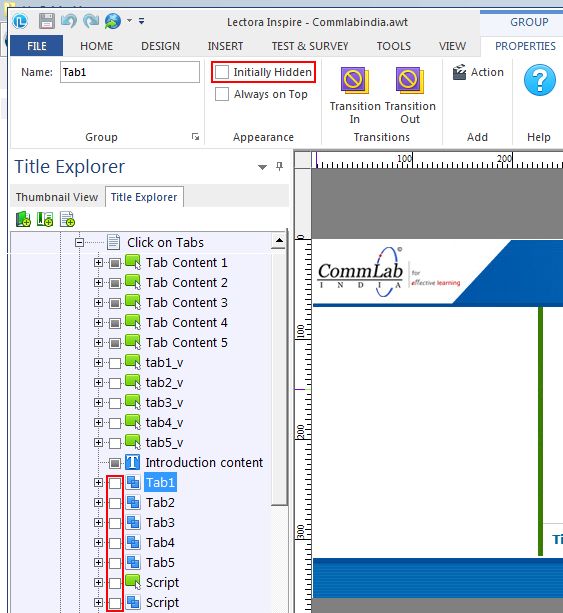Click the Redo arrow icon
Image resolution: width=563 pixels, height=613 pixels.
coord(91,21)
